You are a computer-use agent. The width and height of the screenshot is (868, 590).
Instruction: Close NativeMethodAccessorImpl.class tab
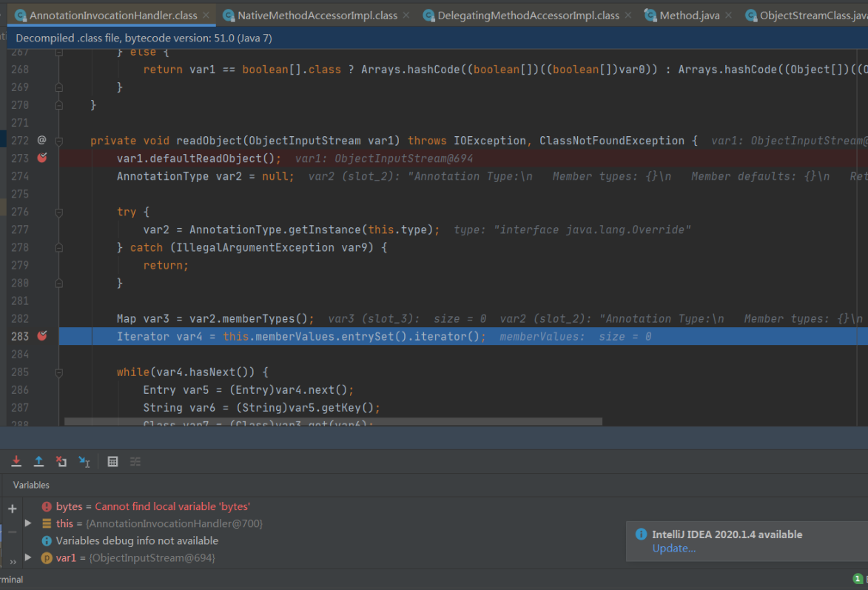pos(406,16)
